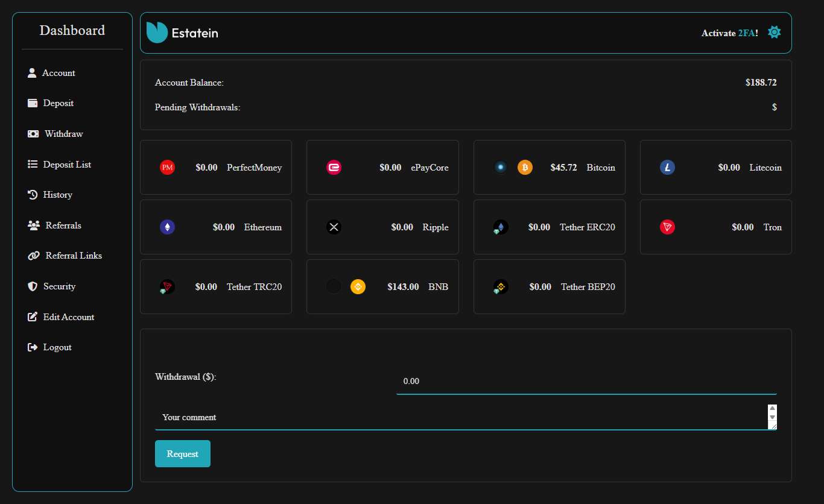Click the 'Tron' label
Viewport: 824px width, 504px height.
773,227
